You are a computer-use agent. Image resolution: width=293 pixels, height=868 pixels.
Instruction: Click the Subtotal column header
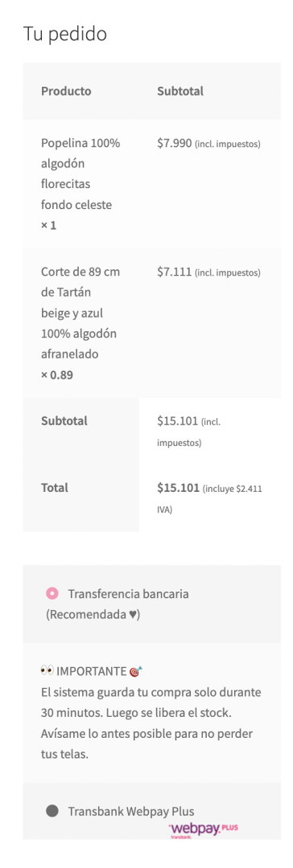(180, 91)
